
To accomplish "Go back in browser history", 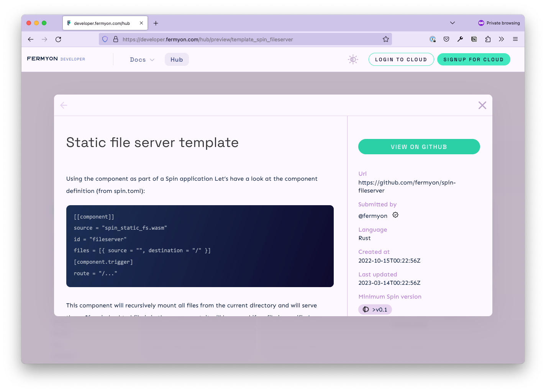I will pyautogui.click(x=31, y=39).
